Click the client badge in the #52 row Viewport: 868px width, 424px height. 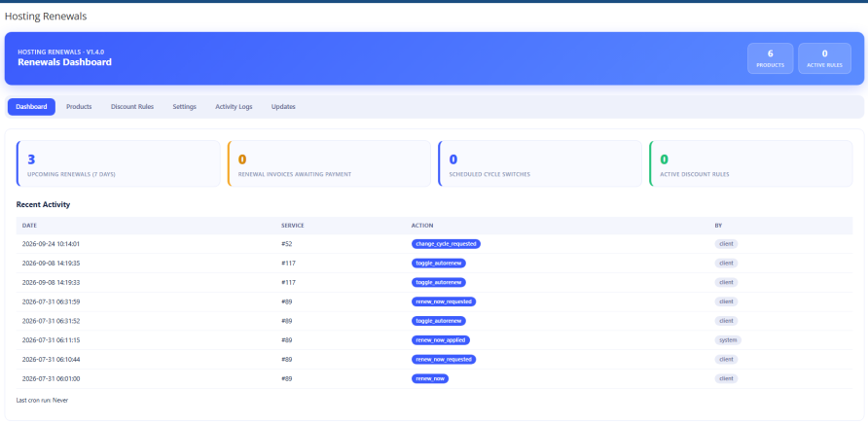(726, 243)
